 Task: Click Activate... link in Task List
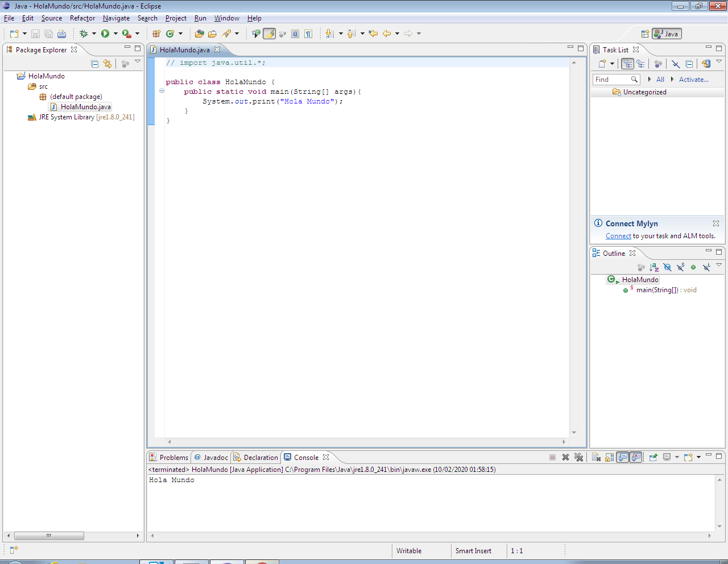point(694,80)
